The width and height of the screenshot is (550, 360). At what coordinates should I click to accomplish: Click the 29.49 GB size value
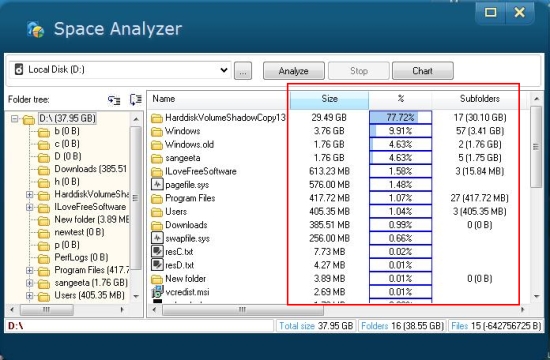pyautogui.click(x=329, y=118)
